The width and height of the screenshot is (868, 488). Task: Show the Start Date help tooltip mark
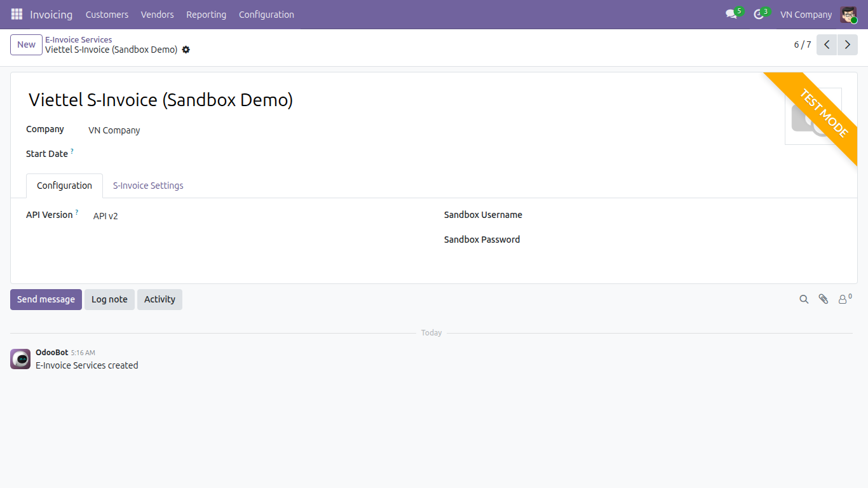tap(72, 151)
